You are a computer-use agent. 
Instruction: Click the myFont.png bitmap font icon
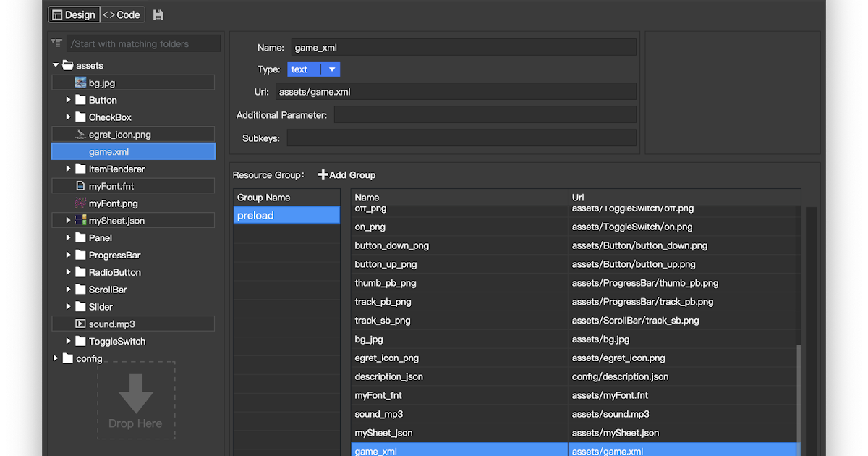pos(80,203)
